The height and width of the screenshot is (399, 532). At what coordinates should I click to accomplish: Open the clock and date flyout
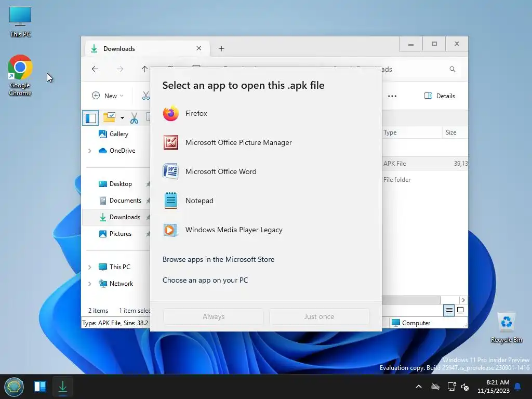coord(494,387)
